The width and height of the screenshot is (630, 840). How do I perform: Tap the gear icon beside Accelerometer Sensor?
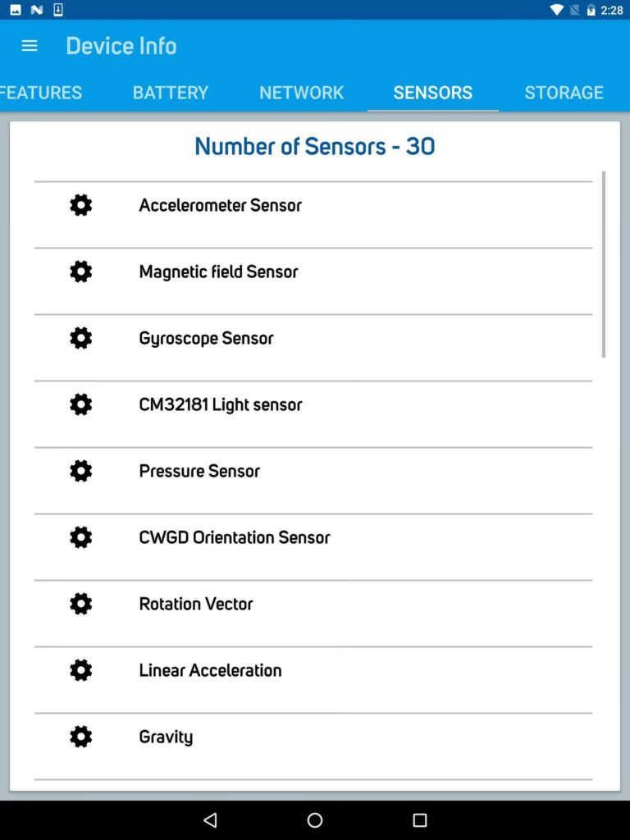click(80, 205)
